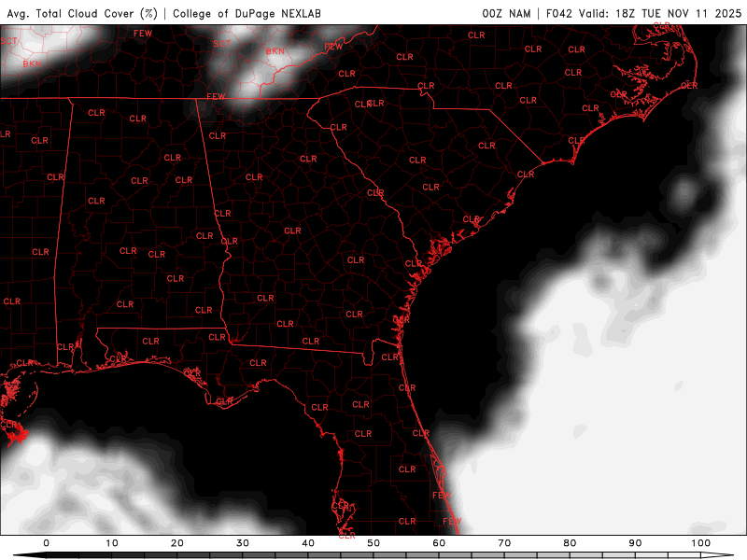Click the '20' value on the color scale
The height and width of the screenshot is (560, 747).
(x=177, y=543)
